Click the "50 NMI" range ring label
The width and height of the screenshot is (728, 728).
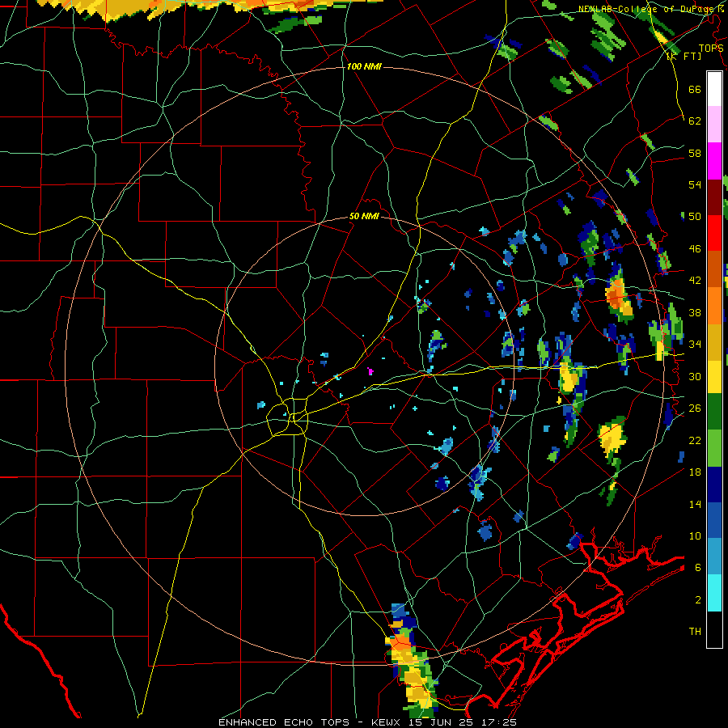(364, 216)
